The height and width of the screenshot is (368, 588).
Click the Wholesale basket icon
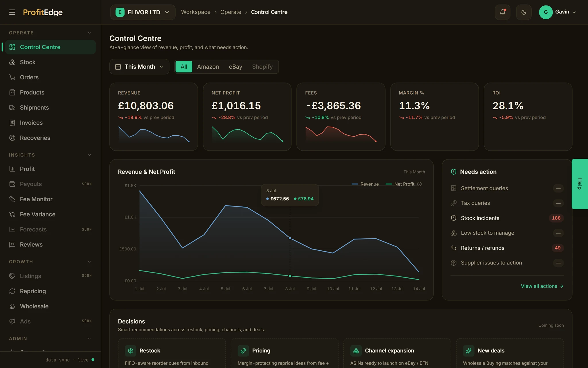pyautogui.click(x=12, y=306)
